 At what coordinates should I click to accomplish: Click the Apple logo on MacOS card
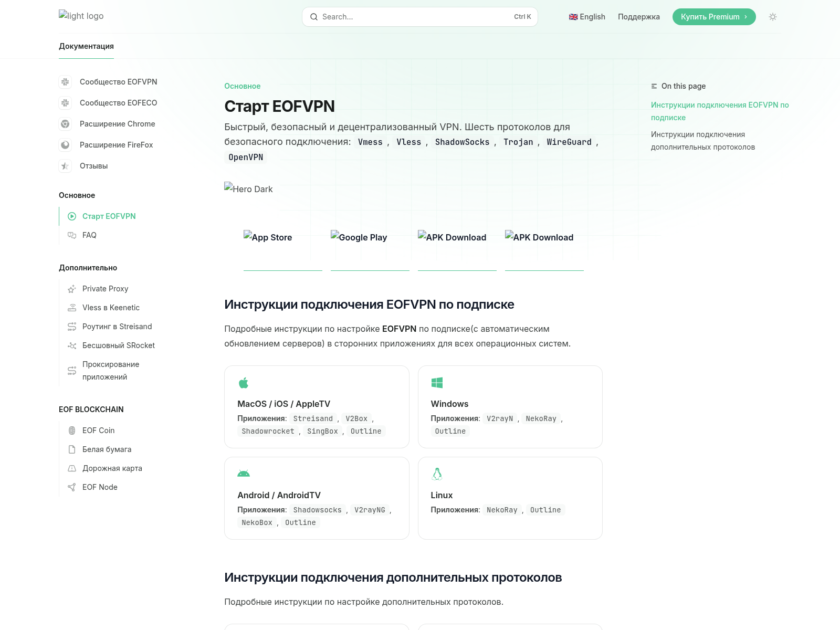click(244, 383)
